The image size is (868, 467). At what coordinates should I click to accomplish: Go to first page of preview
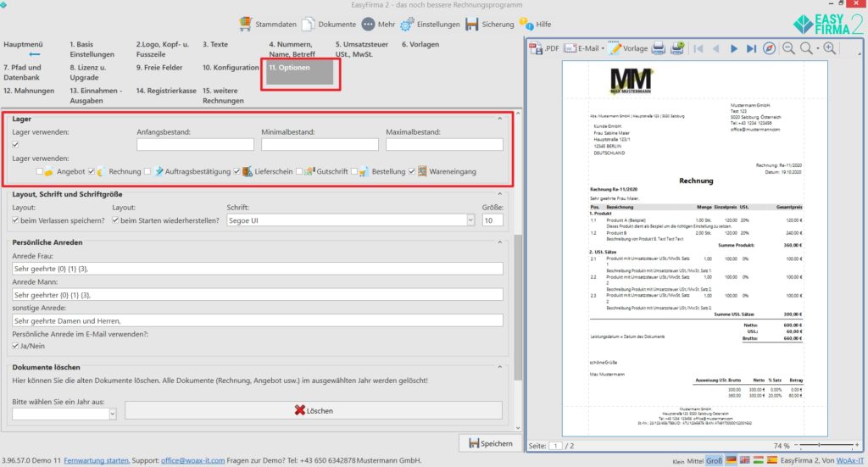pos(698,48)
